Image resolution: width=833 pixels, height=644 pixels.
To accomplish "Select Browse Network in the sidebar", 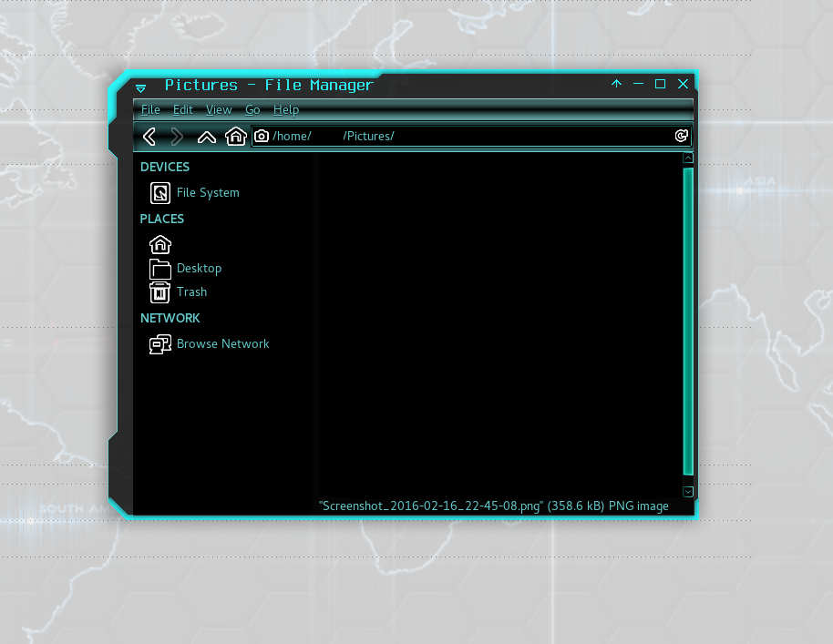I will click(222, 344).
